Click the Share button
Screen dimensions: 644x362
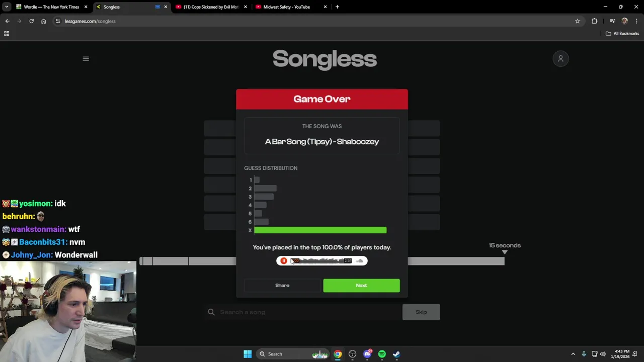(282, 286)
